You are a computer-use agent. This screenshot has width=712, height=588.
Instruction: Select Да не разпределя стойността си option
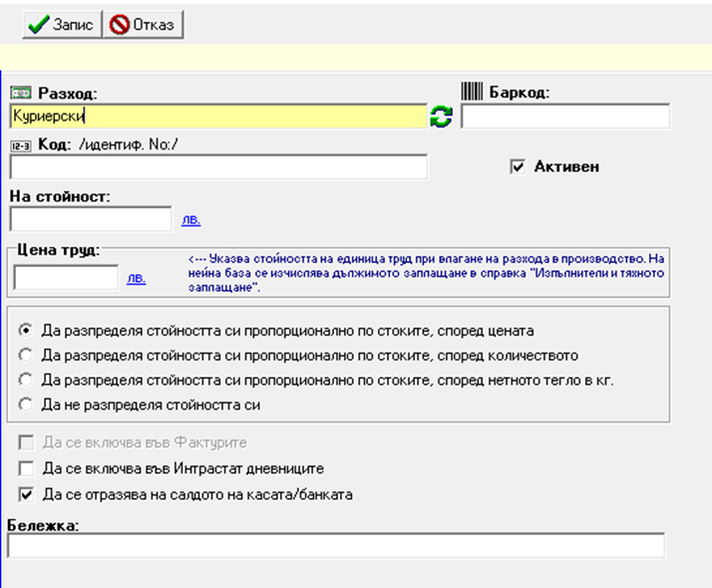tap(26, 405)
